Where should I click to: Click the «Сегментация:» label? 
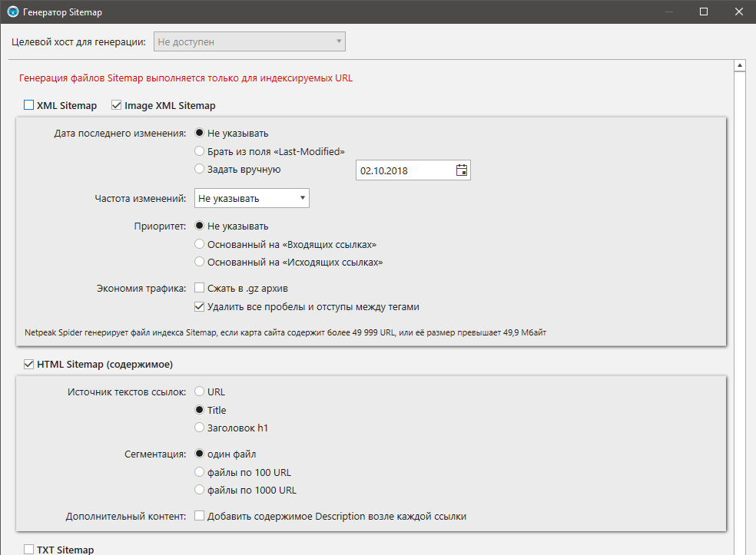[x=155, y=454]
